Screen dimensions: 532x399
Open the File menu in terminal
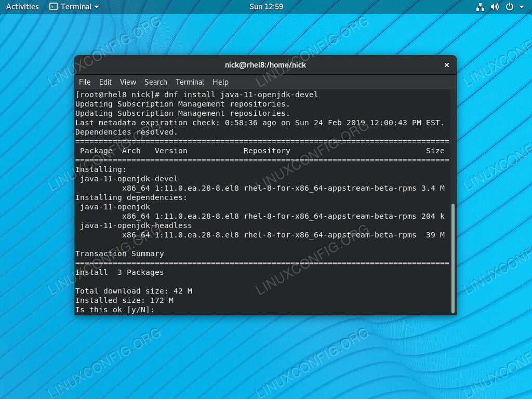pyautogui.click(x=85, y=82)
